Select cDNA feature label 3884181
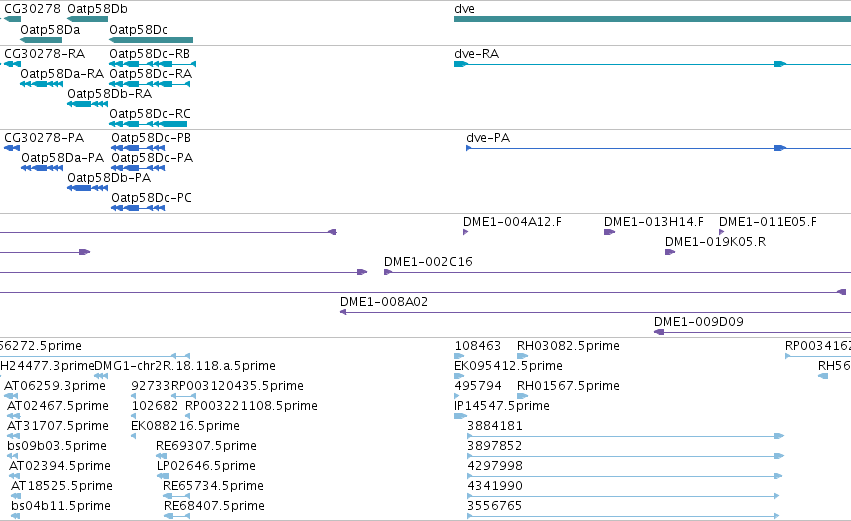Viewport: 851px width, 521px height. [494, 426]
